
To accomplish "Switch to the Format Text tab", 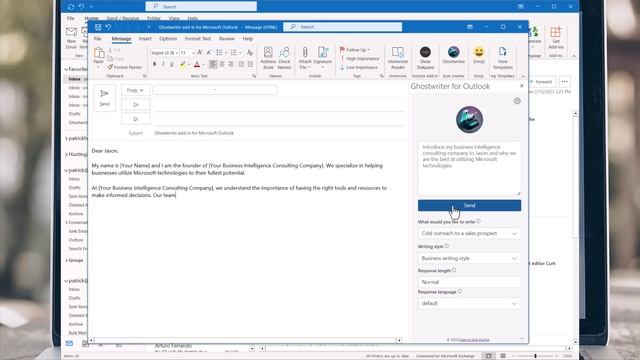I will pos(198,39).
